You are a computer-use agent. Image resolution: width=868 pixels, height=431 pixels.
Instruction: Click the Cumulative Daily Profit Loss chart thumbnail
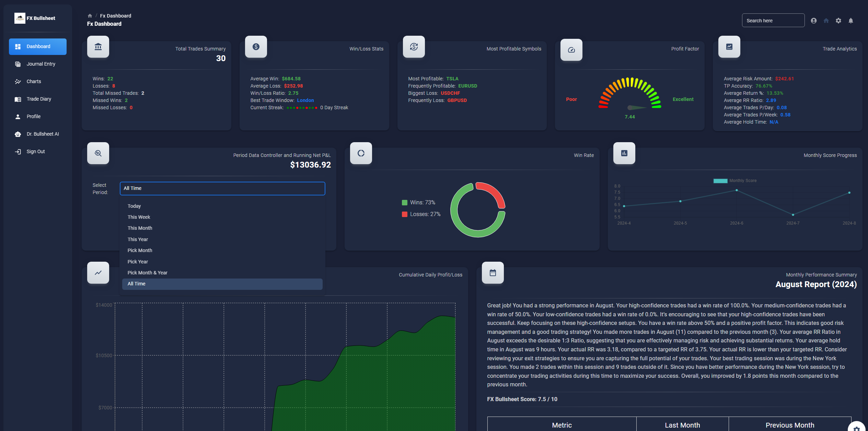[97, 273]
